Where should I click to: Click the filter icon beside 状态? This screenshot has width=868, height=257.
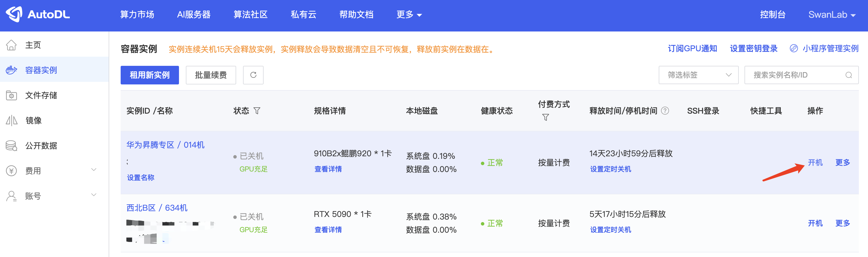pyautogui.click(x=257, y=111)
